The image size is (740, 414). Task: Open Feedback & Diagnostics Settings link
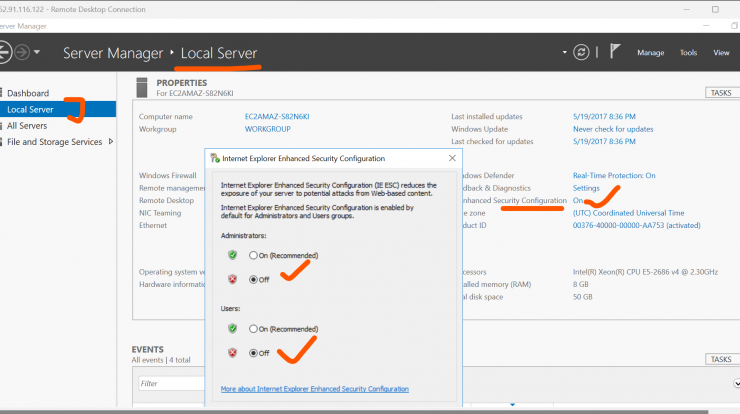(586, 188)
